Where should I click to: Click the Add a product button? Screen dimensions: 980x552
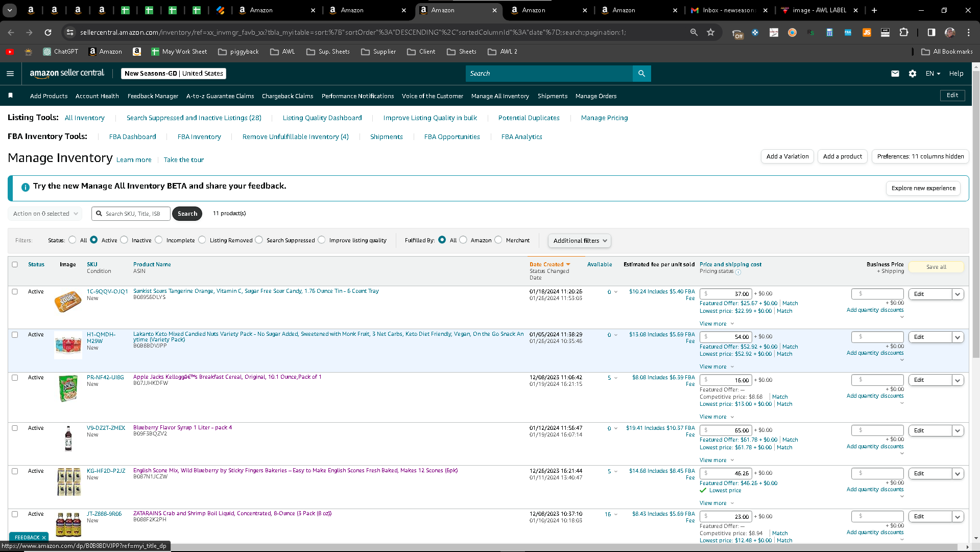843,156
